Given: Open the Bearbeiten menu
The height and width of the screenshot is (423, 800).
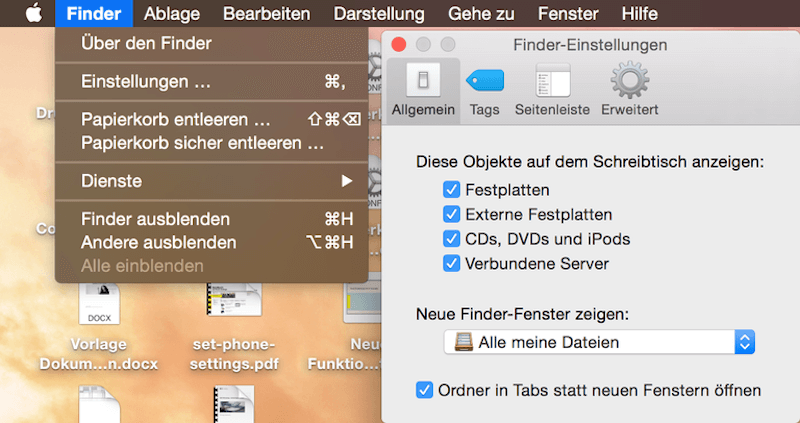Looking at the screenshot, I should [x=267, y=13].
